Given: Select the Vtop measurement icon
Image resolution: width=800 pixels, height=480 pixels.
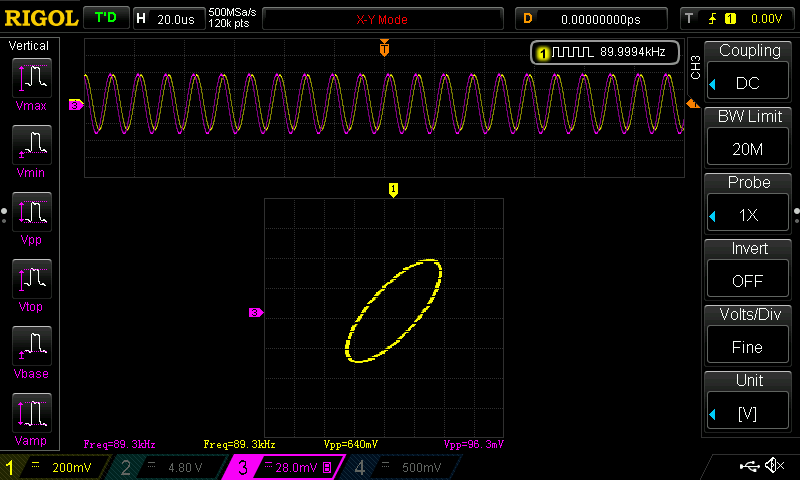Looking at the screenshot, I should point(32,279).
